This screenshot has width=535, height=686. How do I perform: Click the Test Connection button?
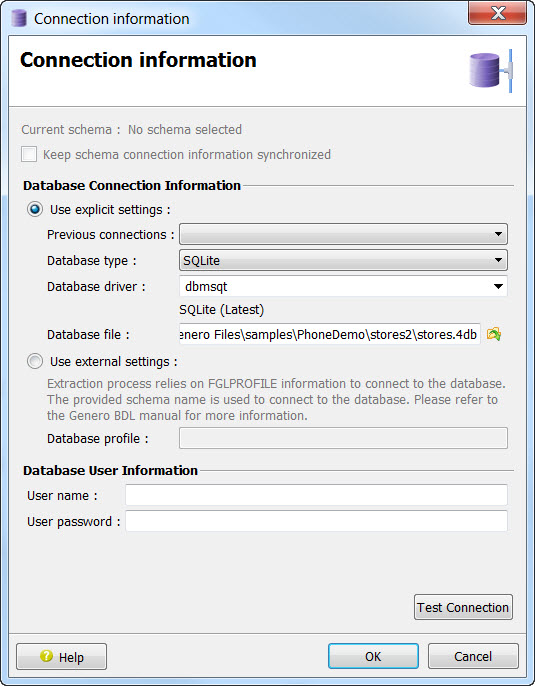click(463, 607)
